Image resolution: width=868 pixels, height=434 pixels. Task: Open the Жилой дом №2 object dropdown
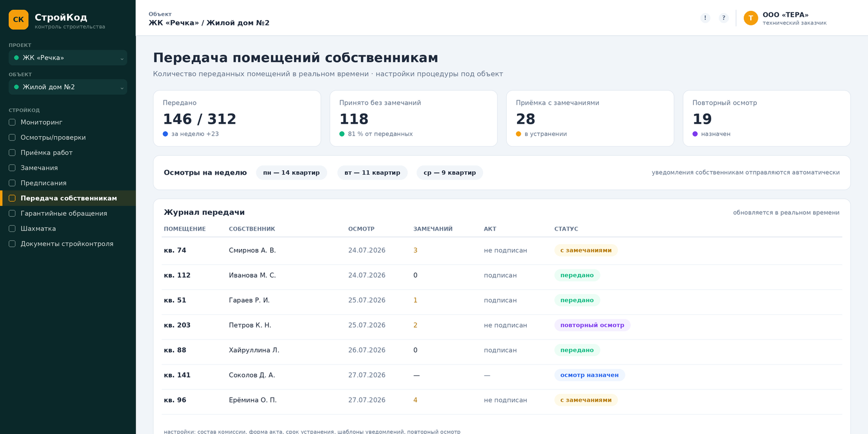point(68,87)
